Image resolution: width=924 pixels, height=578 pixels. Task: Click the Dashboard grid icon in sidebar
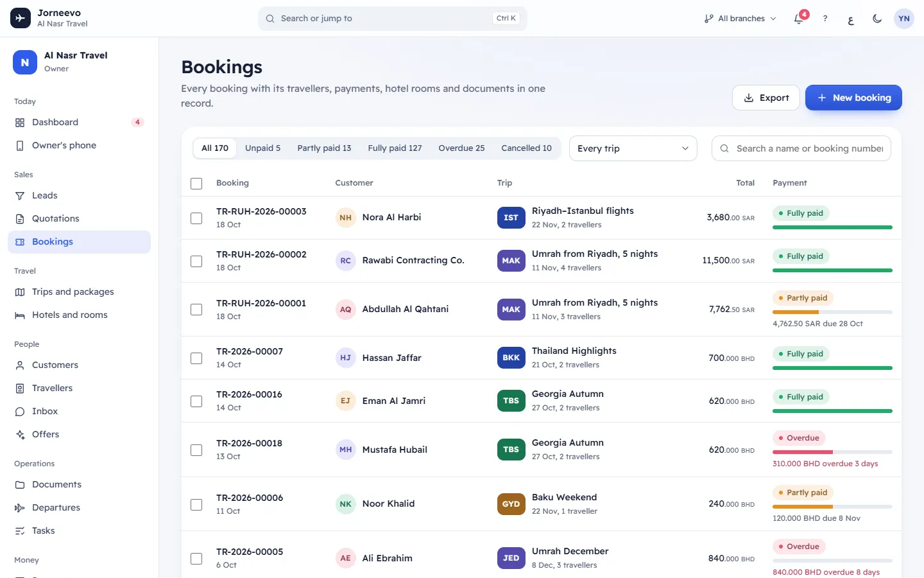click(20, 123)
